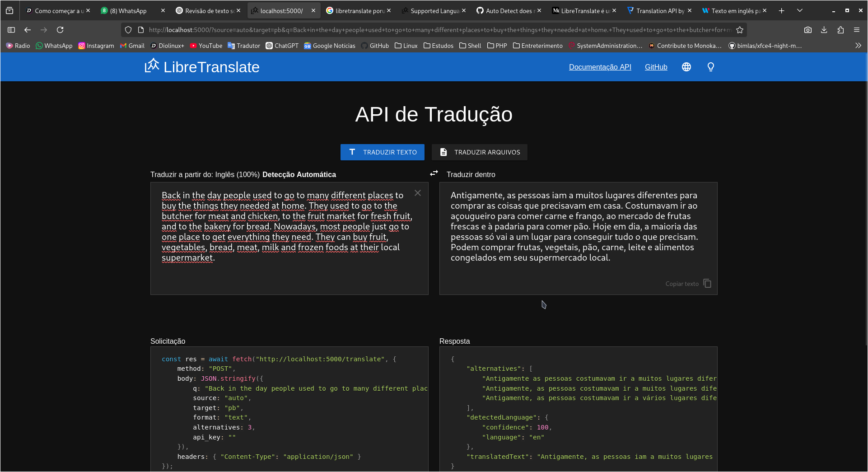Click the swap languages arrows icon
Image resolution: width=868 pixels, height=472 pixels.
pyautogui.click(x=434, y=173)
